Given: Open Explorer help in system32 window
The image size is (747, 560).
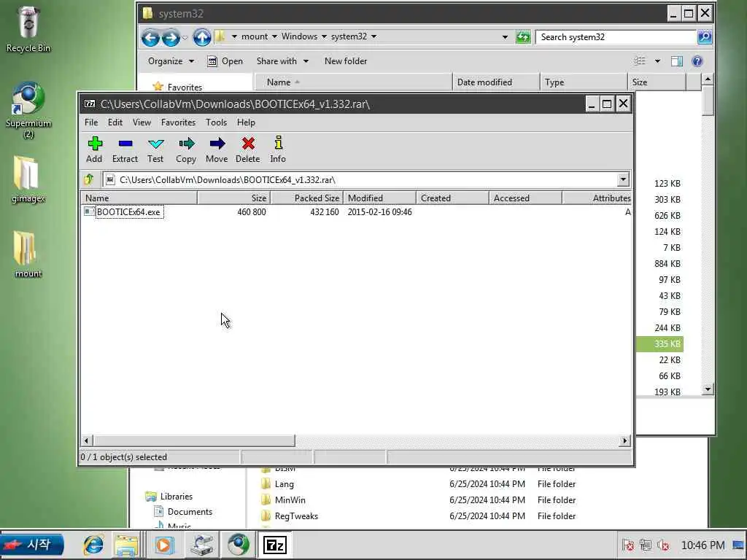Looking at the screenshot, I should click(697, 61).
